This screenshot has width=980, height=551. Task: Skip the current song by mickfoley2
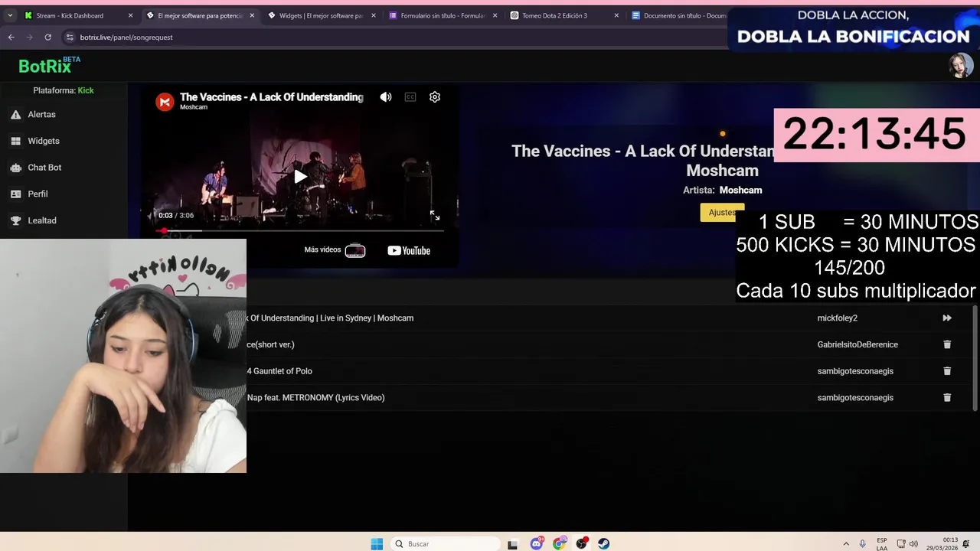pyautogui.click(x=947, y=318)
